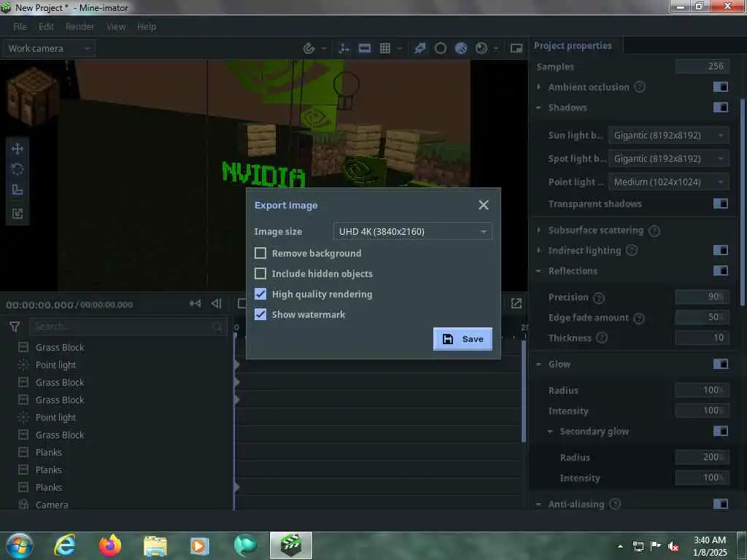Toggle the Anti-aliasing switch
The image size is (747, 560).
720,504
